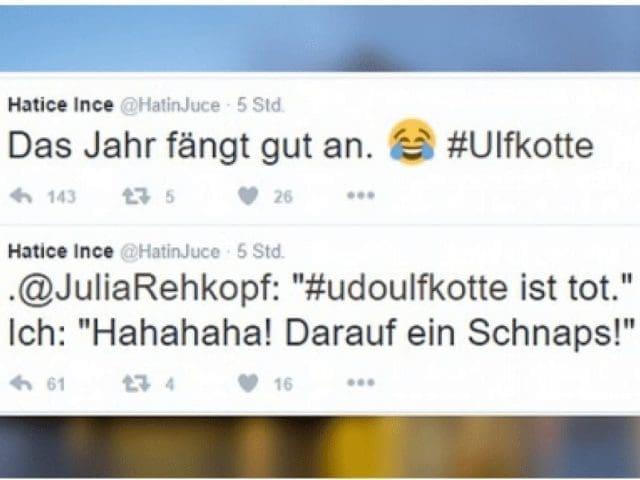Open the @HatinJuce handle in the second tweet
Image resolution: width=640 pixels, height=480 pixels.
(170, 252)
